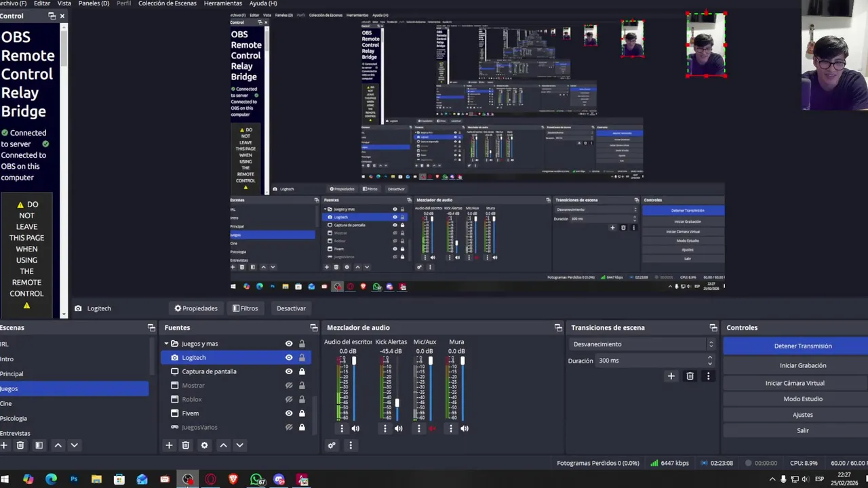Click the Desactivar button
The image size is (868, 488).
click(x=291, y=308)
